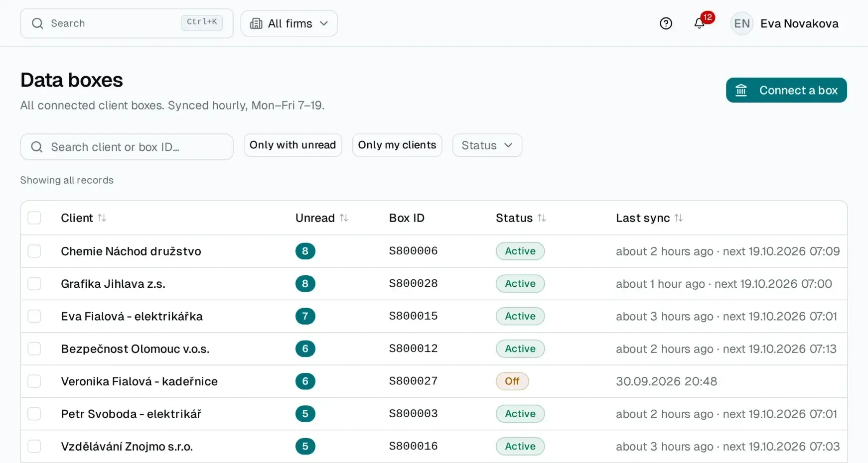Click box ID S800006

pos(413,251)
